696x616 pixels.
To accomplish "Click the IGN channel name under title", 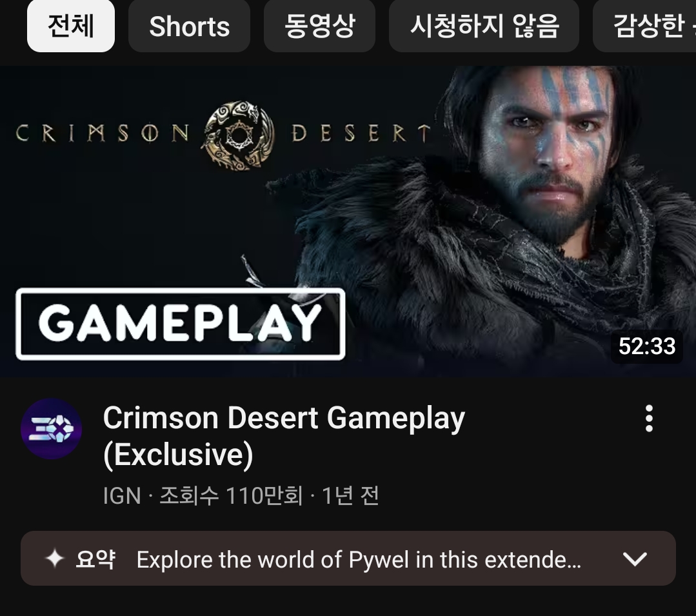I will point(122,495).
